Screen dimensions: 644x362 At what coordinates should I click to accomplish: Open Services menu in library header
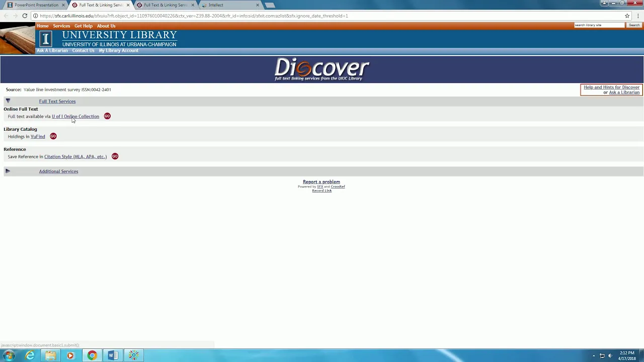pyautogui.click(x=61, y=26)
